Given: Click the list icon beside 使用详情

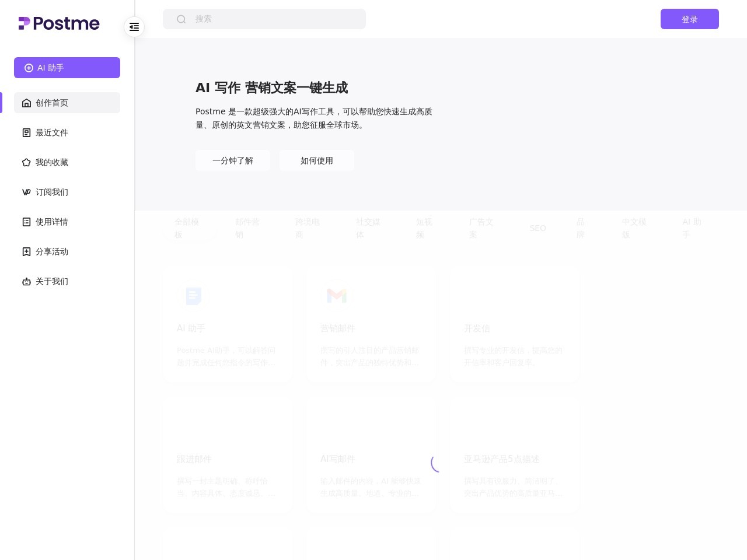Looking at the screenshot, I should tap(26, 222).
